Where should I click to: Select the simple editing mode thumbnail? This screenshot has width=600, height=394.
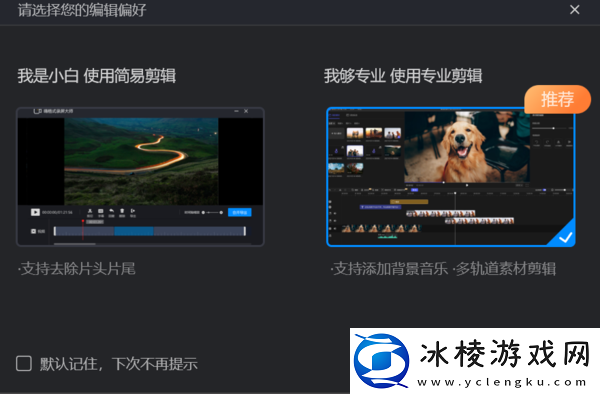click(140, 177)
